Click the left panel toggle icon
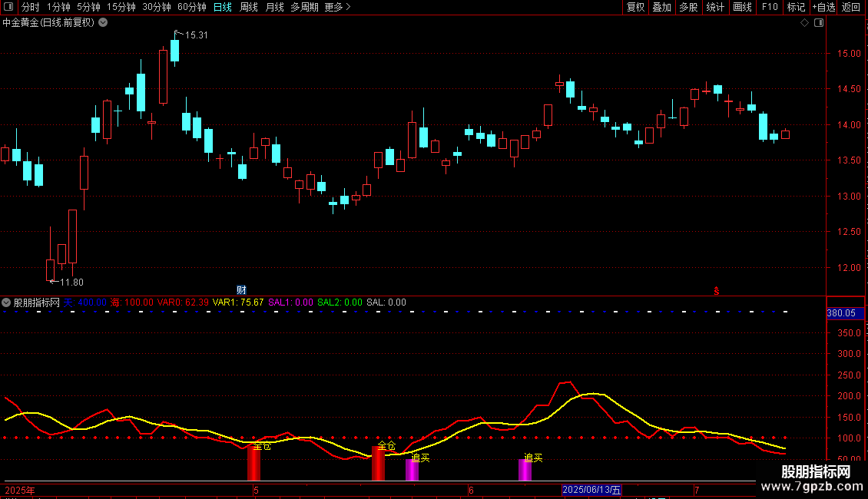This screenshot has width=868, height=499. (8, 7)
